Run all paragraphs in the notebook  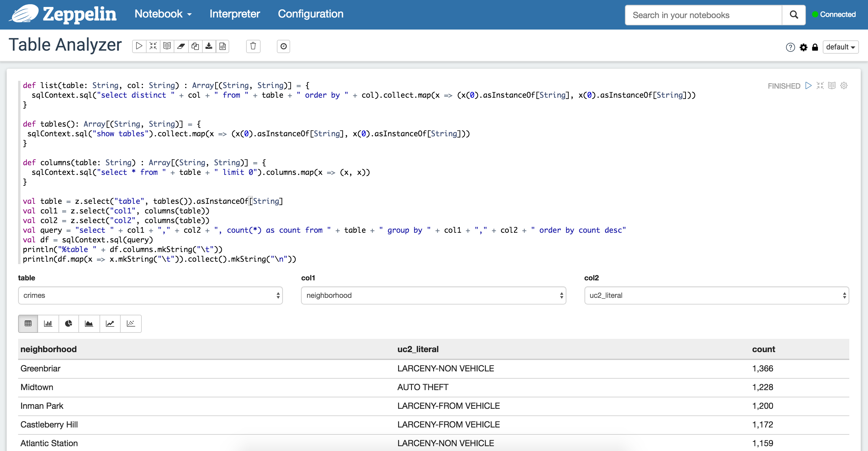pyautogui.click(x=139, y=46)
